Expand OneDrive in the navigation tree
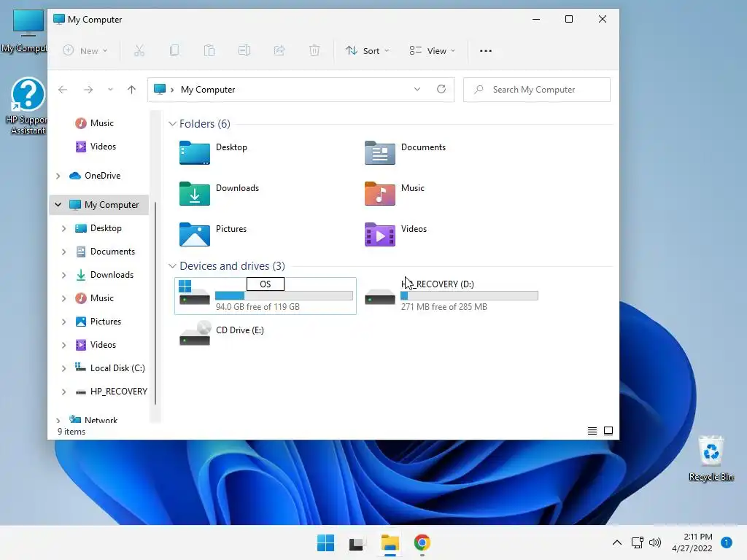Image resolution: width=747 pixels, height=560 pixels. coord(58,176)
